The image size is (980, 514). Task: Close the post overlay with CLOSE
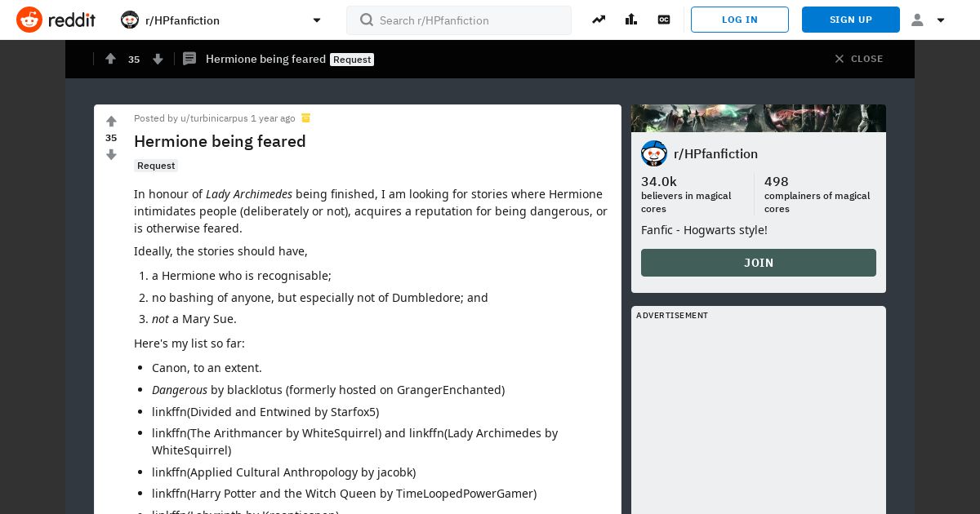click(859, 59)
